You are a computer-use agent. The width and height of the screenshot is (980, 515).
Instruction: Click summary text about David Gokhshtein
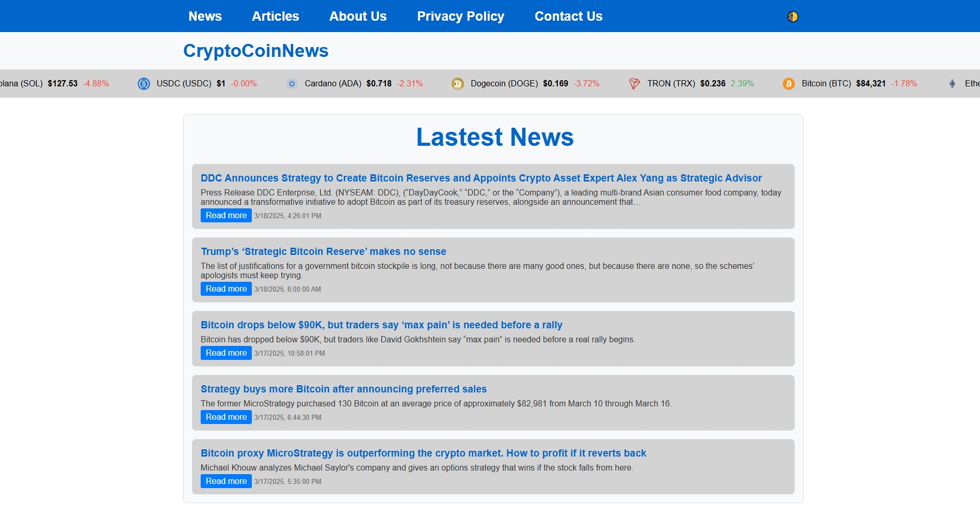coord(418,340)
